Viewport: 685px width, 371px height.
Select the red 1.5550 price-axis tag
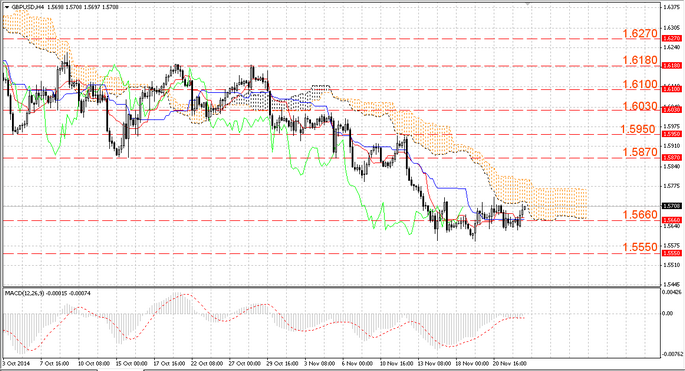(671, 253)
